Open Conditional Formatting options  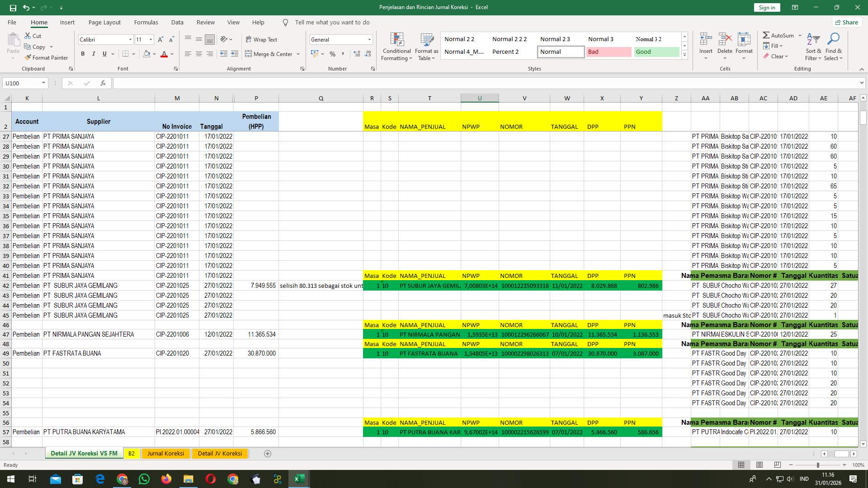(396, 47)
